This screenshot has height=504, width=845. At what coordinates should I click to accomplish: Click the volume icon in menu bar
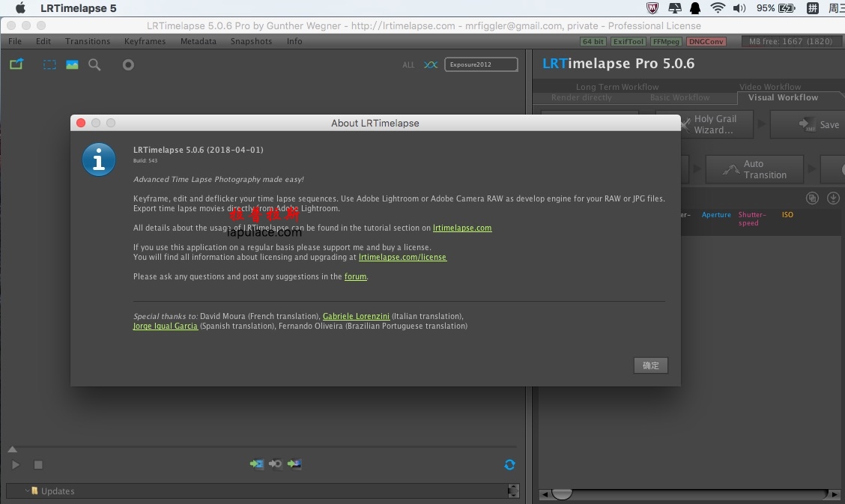[739, 8]
